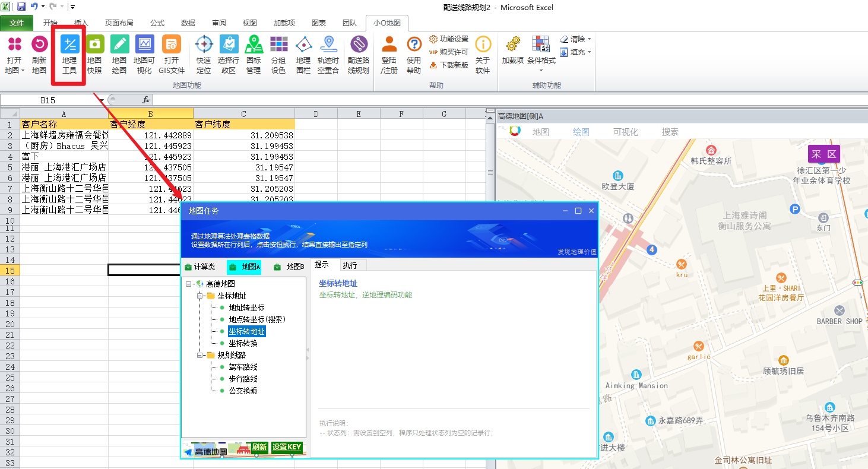868x469 pixels.
Task: Collapse the 坐标地址 folder node
Action: pyautogui.click(x=201, y=296)
